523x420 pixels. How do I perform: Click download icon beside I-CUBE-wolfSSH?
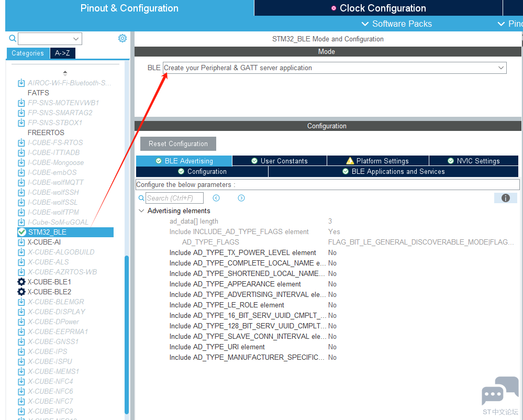[x=21, y=193]
